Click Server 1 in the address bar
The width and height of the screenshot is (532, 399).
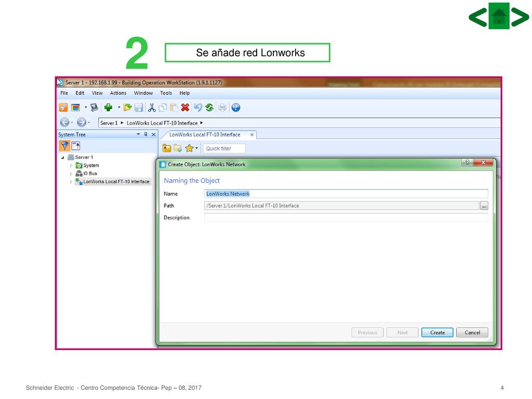[x=109, y=123]
